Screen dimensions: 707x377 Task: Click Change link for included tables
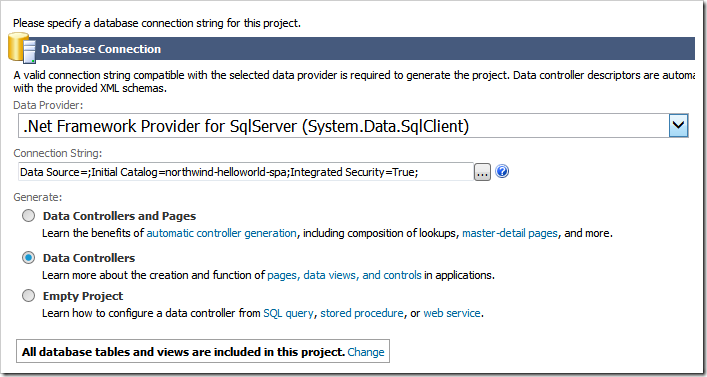[366, 352]
